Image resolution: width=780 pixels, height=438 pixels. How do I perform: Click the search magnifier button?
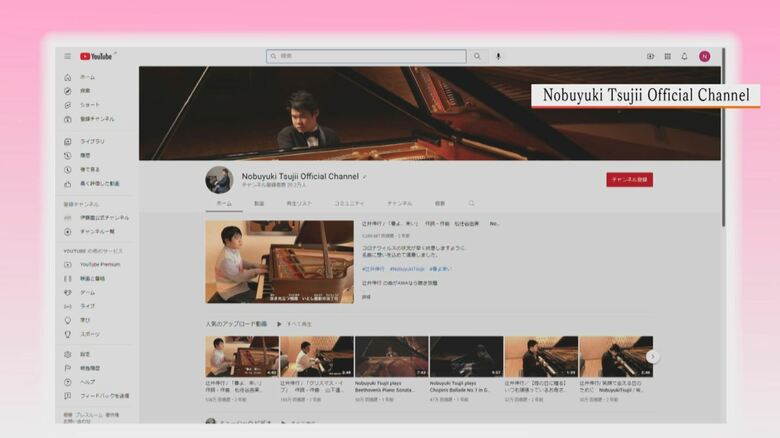point(477,57)
